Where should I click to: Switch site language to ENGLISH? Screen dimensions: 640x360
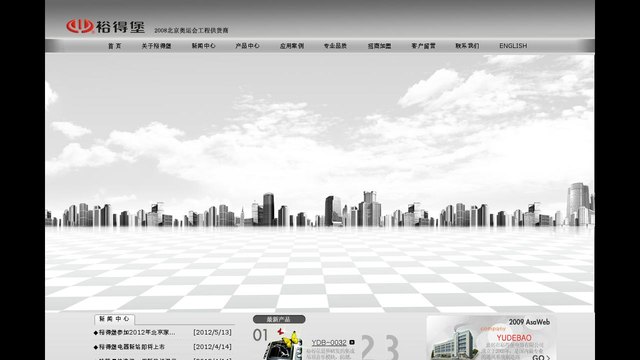[x=513, y=46]
